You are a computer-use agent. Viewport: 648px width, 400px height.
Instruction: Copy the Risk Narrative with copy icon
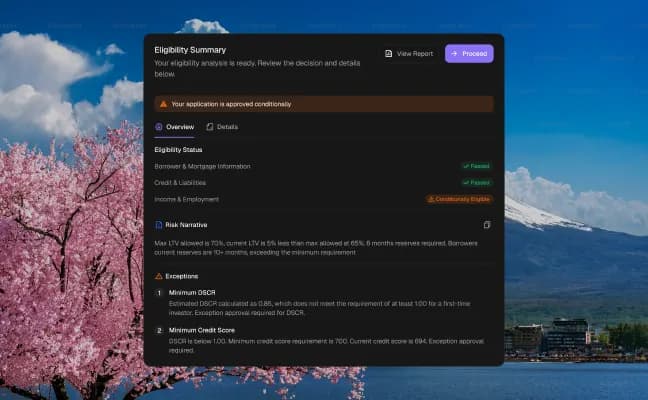tap(487, 225)
